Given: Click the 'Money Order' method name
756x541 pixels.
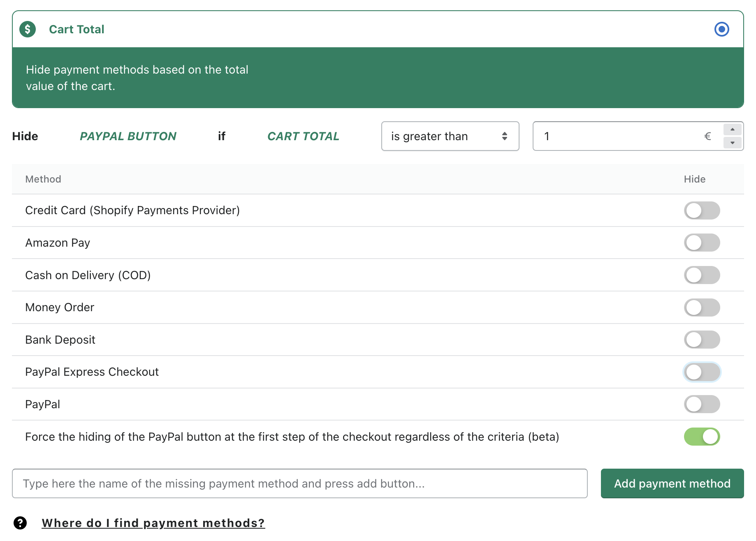Looking at the screenshot, I should pos(60,307).
